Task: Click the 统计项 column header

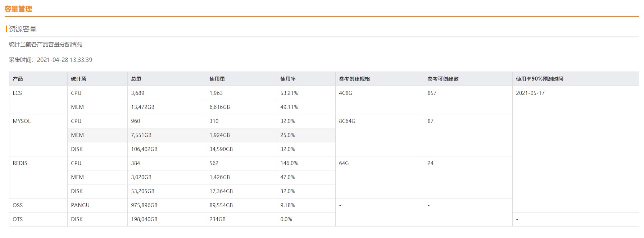Action: pos(78,79)
